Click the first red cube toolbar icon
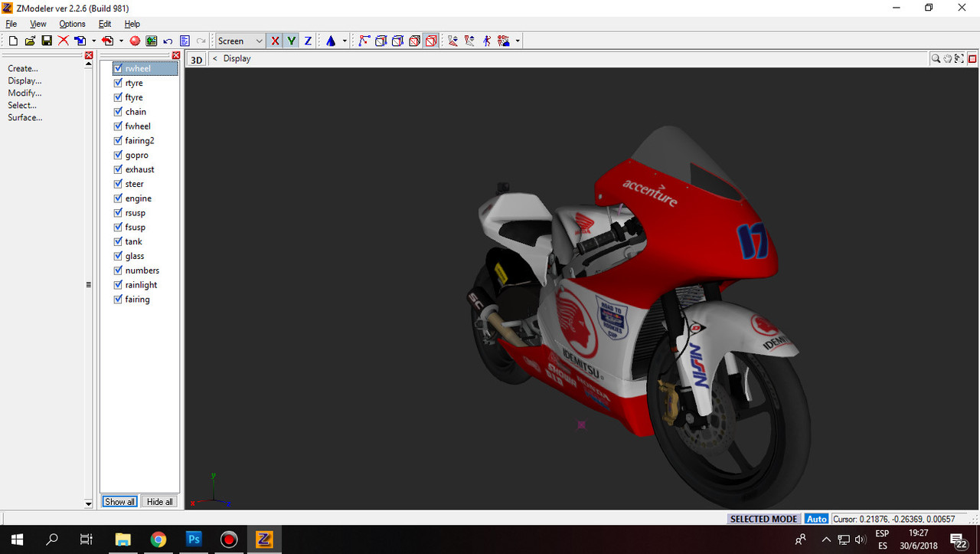Image resolution: width=980 pixels, height=554 pixels. click(x=414, y=41)
